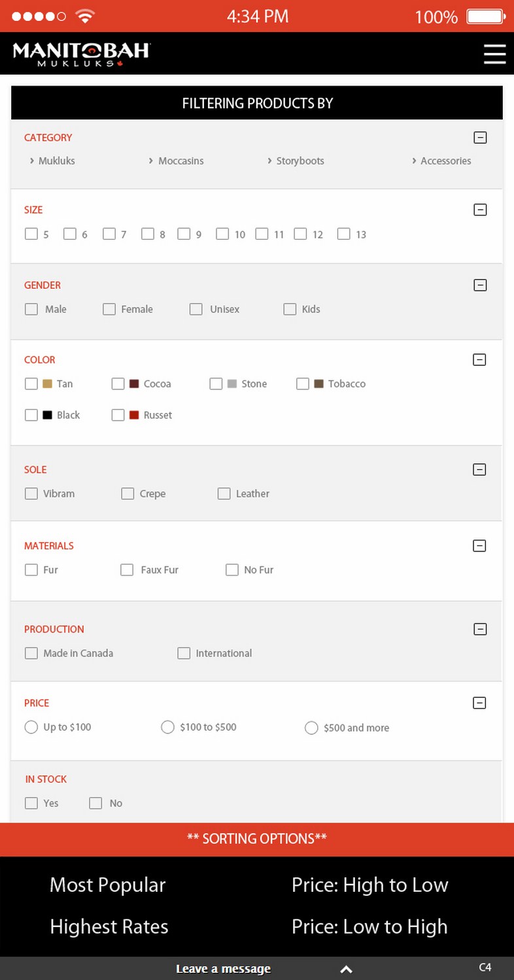Open the Mukluks category

(x=56, y=161)
